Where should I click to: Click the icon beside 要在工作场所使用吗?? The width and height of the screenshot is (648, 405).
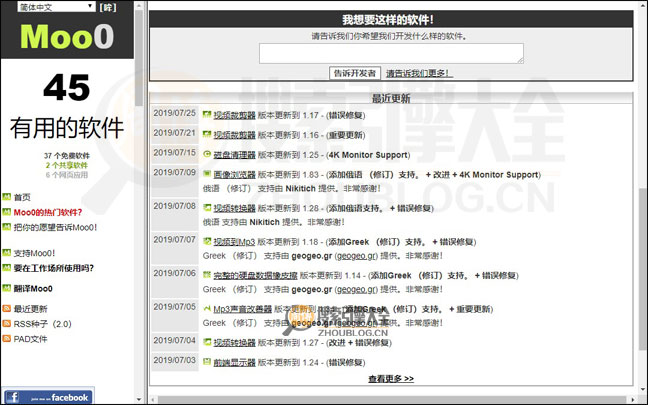tap(7, 268)
